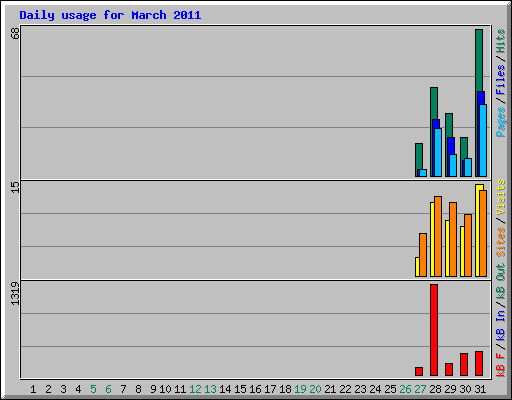Click day 10 on the x-axis

coord(165,389)
